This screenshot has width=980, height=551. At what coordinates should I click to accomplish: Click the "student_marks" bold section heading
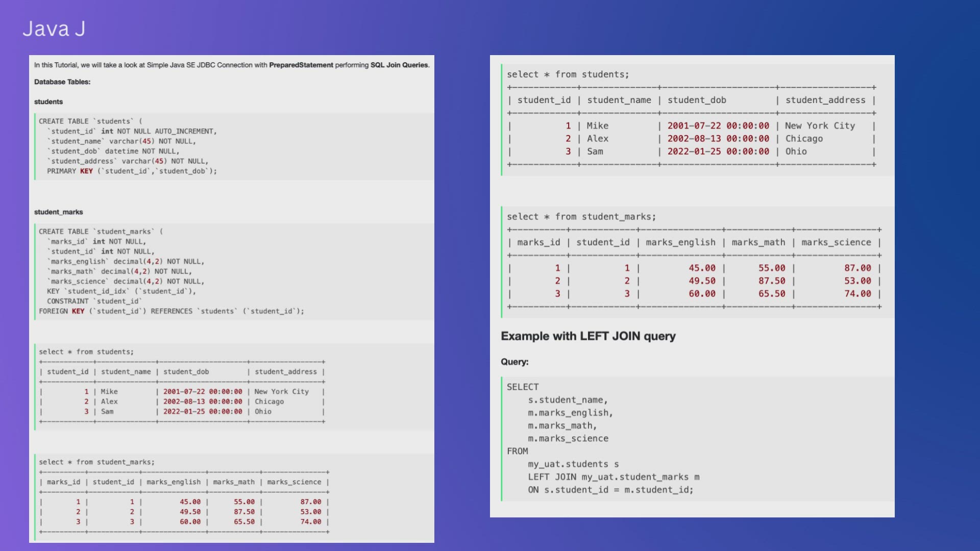[58, 212]
